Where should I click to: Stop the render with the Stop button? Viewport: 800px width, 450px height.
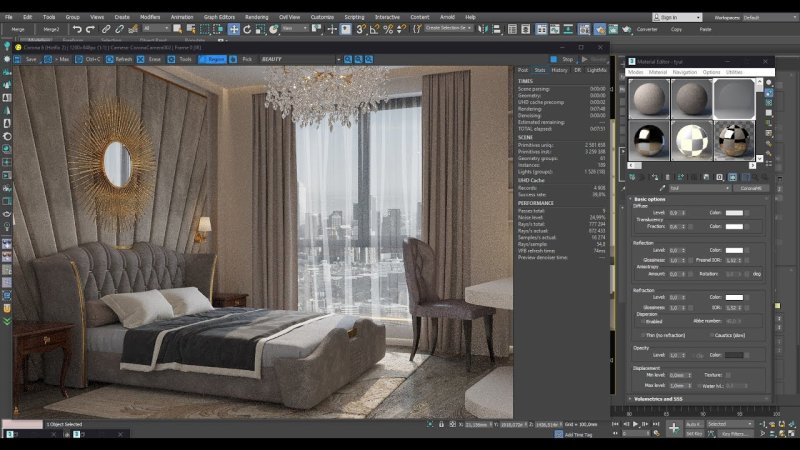coord(565,59)
